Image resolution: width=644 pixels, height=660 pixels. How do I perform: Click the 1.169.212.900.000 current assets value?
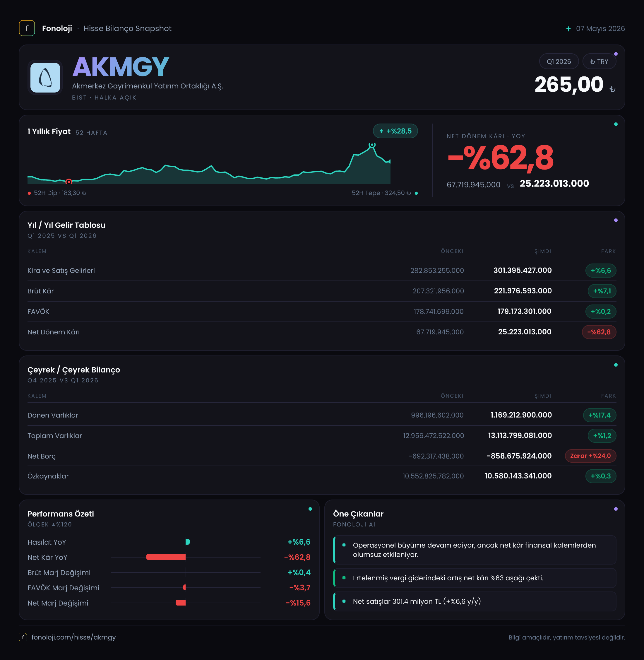coord(521,416)
